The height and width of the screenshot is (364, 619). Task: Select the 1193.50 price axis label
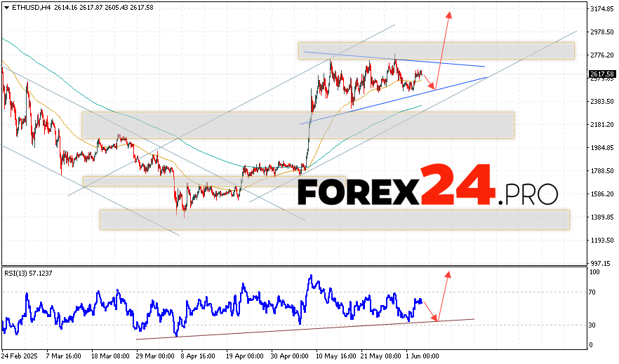(x=602, y=240)
